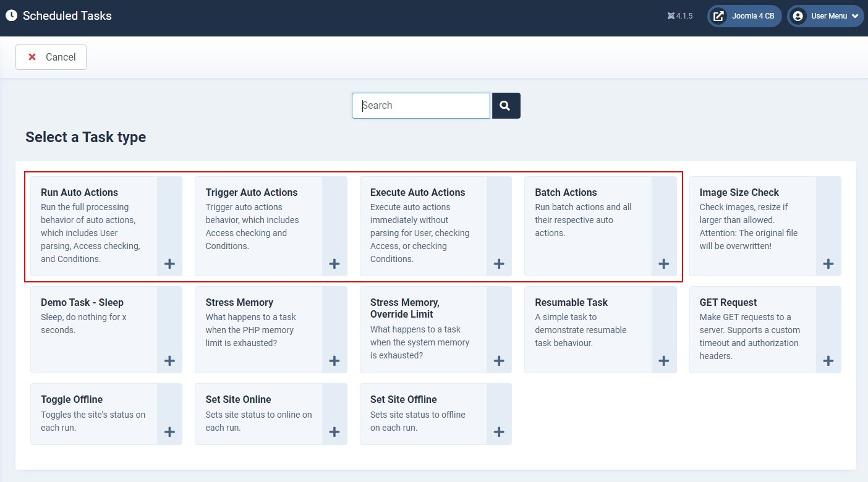Click the plus icon on Resumable Task card
Viewport: 868px width, 482px height.
click(664, 361)
